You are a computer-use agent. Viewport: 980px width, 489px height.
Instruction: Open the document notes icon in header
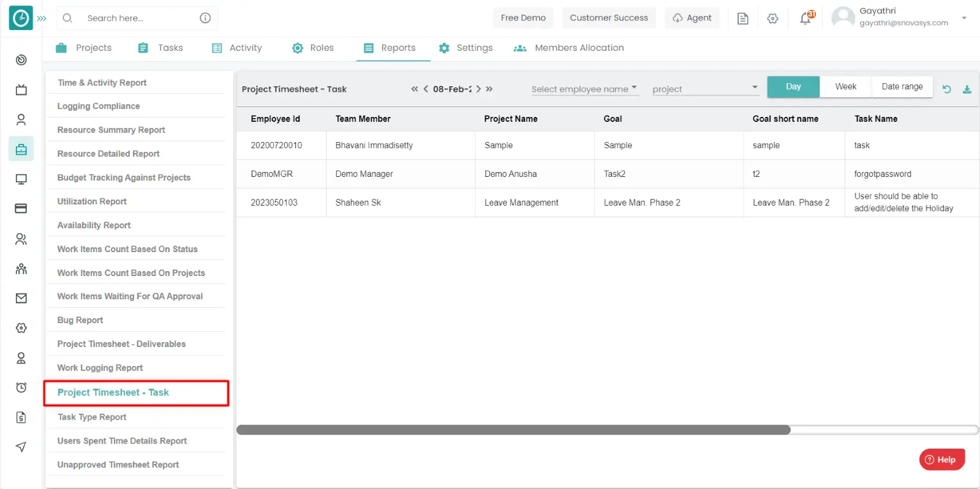pyautogui.click(x=742, y=18)
